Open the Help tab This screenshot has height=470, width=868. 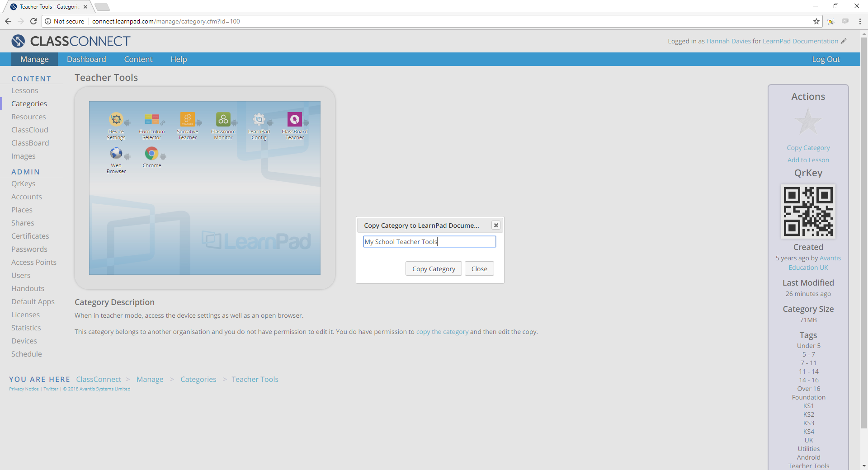click(x=179, y=59)
